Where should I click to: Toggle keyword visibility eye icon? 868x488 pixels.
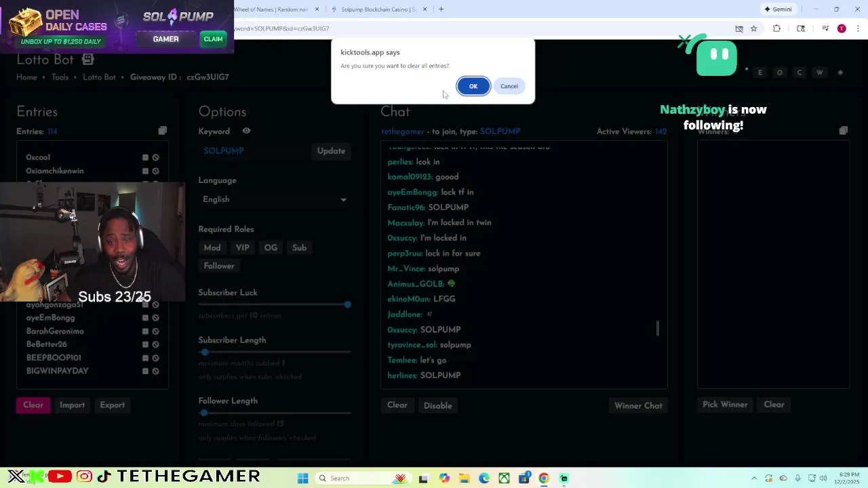pos(246,131)
